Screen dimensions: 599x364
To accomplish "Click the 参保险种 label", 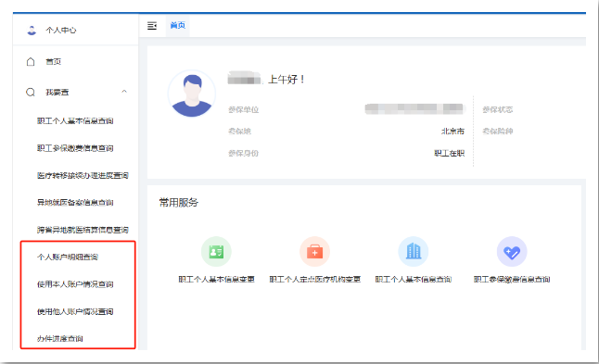I will coord(497,132).
